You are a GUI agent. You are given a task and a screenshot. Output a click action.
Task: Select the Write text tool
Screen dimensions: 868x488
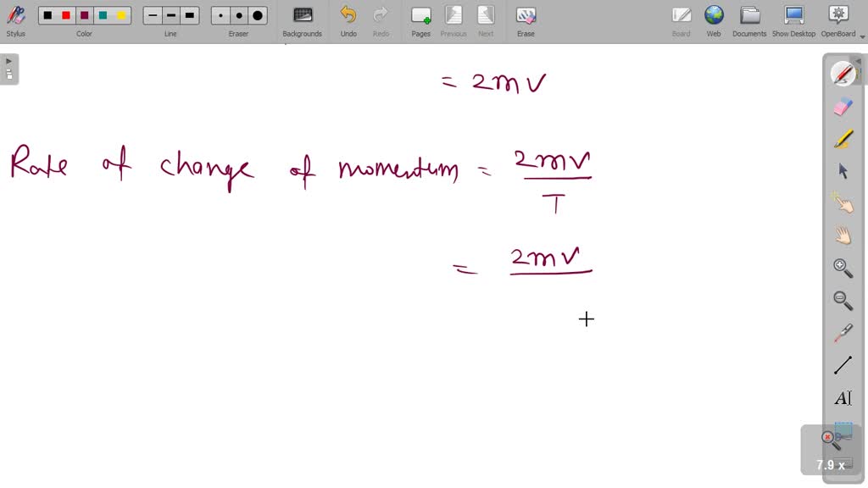(x=843, y=397)
